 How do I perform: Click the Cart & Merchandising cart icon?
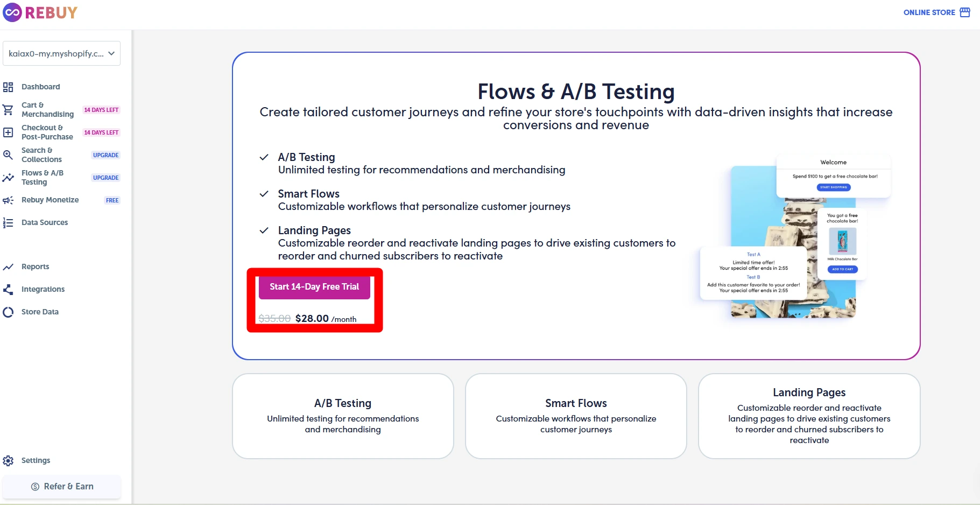8,110
